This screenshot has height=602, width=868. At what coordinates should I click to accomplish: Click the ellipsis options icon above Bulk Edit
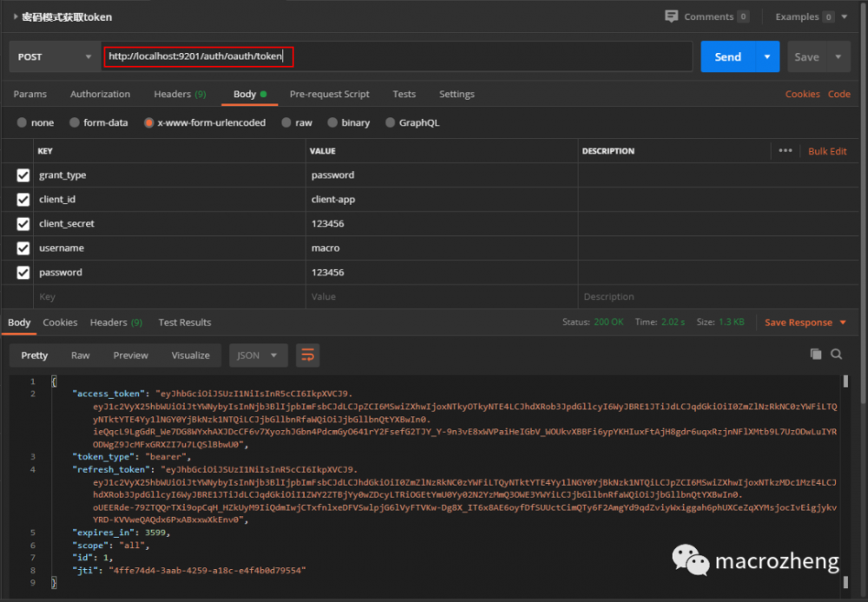tap(786, 150)
